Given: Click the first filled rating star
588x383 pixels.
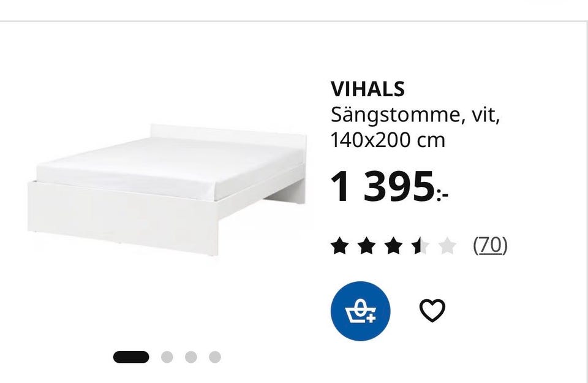Looking at the screenshot, I should (339, 246).
